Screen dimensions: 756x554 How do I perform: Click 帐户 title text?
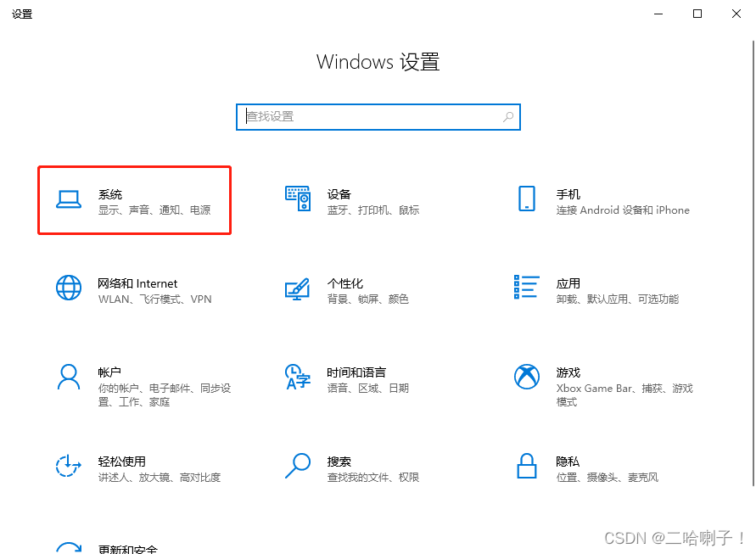tap(109, 372)
